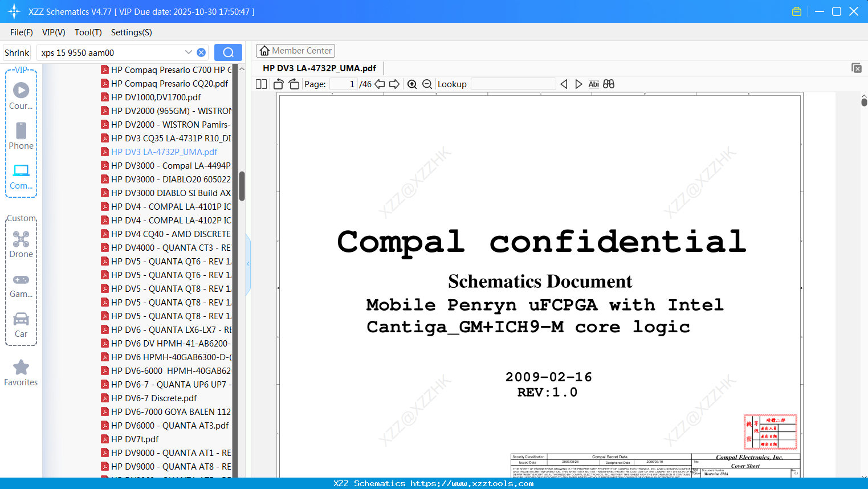Select the Phone sidebar category
The height and width of the screenshot is (489, 868).
coord(21,136)
